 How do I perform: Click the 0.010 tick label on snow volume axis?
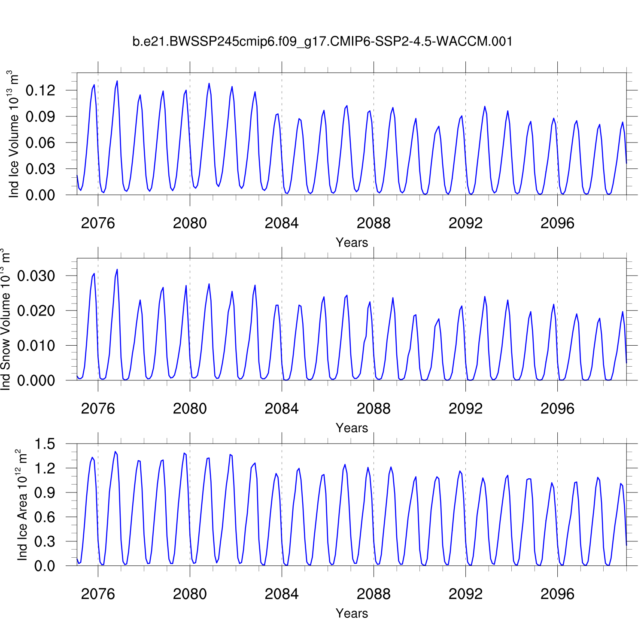pos(36,346)
